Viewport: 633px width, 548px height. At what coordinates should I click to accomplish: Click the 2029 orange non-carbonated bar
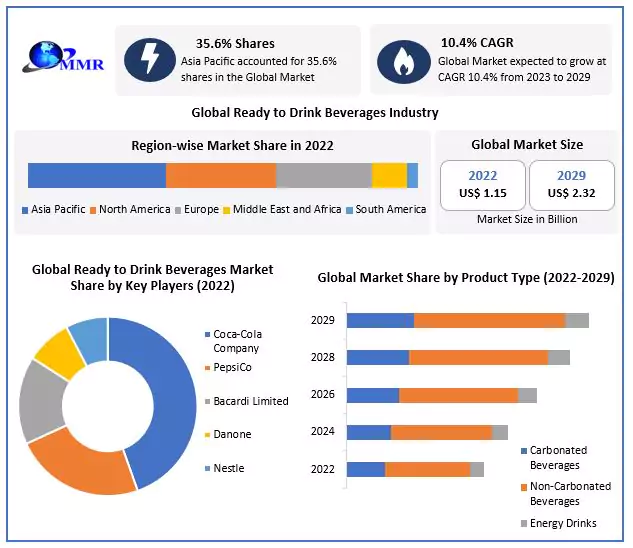click(x=489, y=320)
